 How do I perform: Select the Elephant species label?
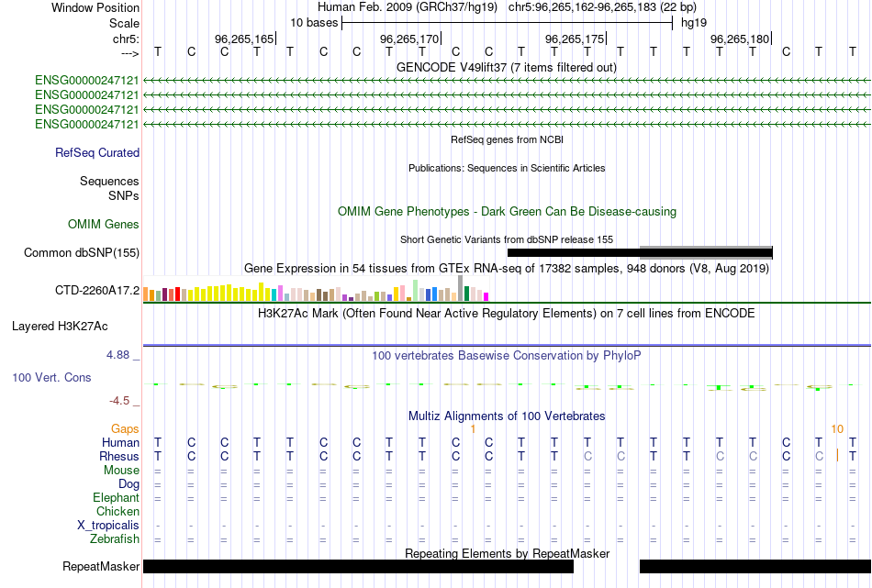pos(117,497)
